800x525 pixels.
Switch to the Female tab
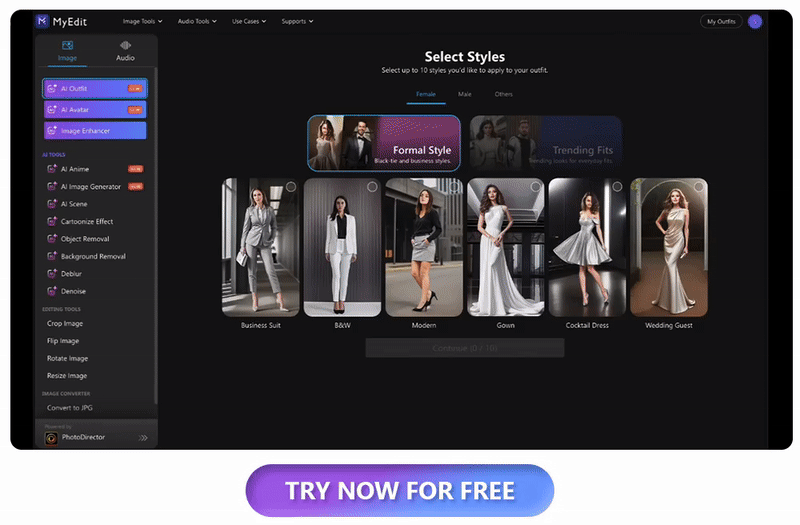[x=426, y=94]
